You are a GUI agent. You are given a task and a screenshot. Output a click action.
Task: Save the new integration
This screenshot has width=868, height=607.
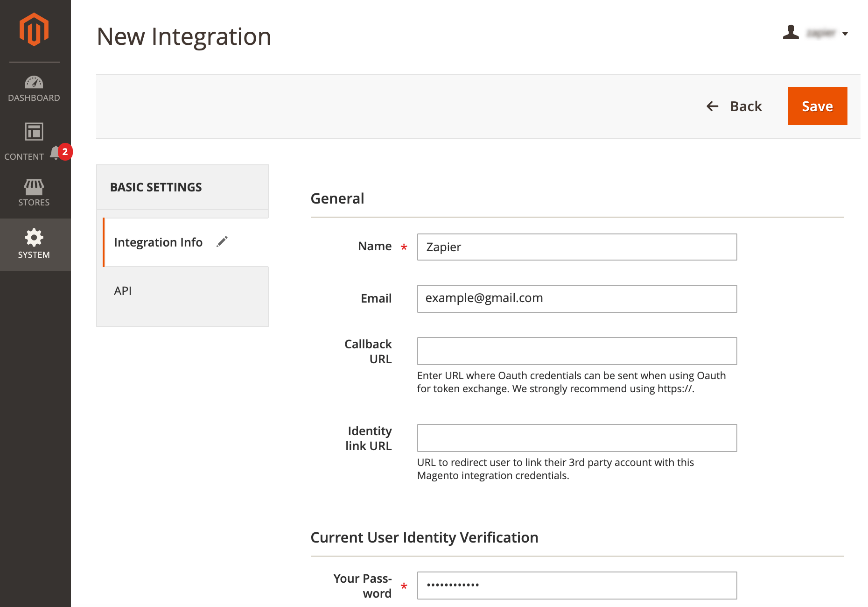point(817,106)
